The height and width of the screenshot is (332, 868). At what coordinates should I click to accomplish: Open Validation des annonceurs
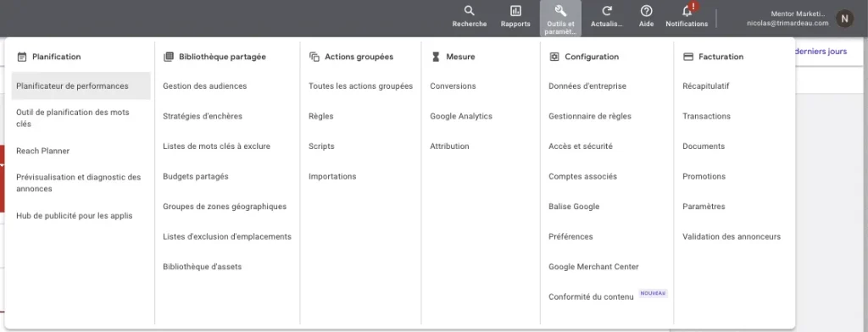coord(732,236)
